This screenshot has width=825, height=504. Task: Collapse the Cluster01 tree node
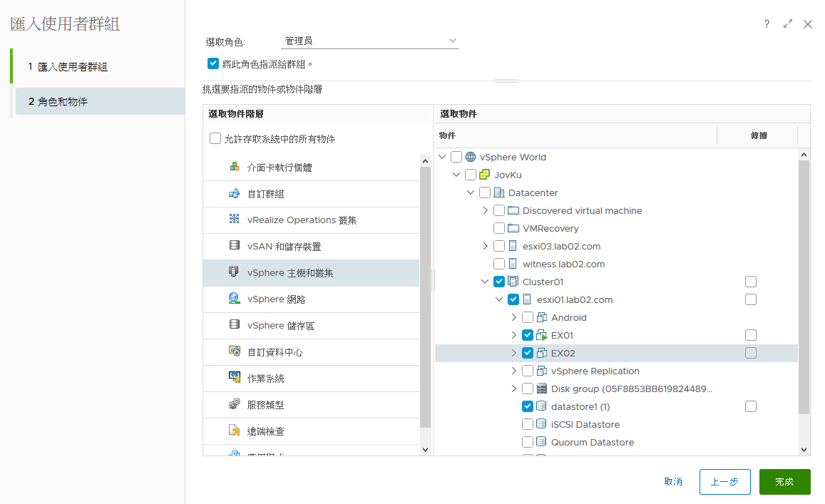tap(485, 282)
